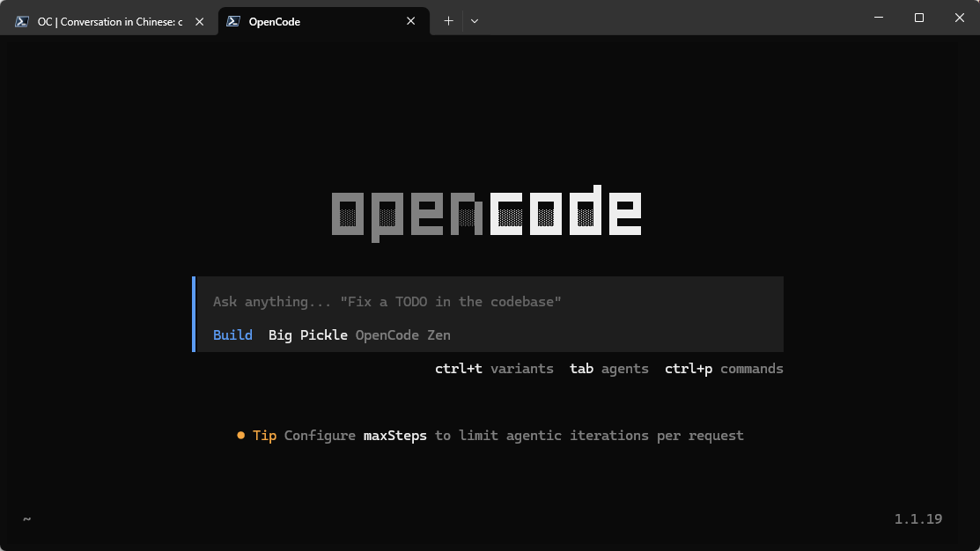The width and height of the screenshot is (980, 551).
Task: Switch to the Conversation in Chinese tab
Action: [x=106, y=21]
